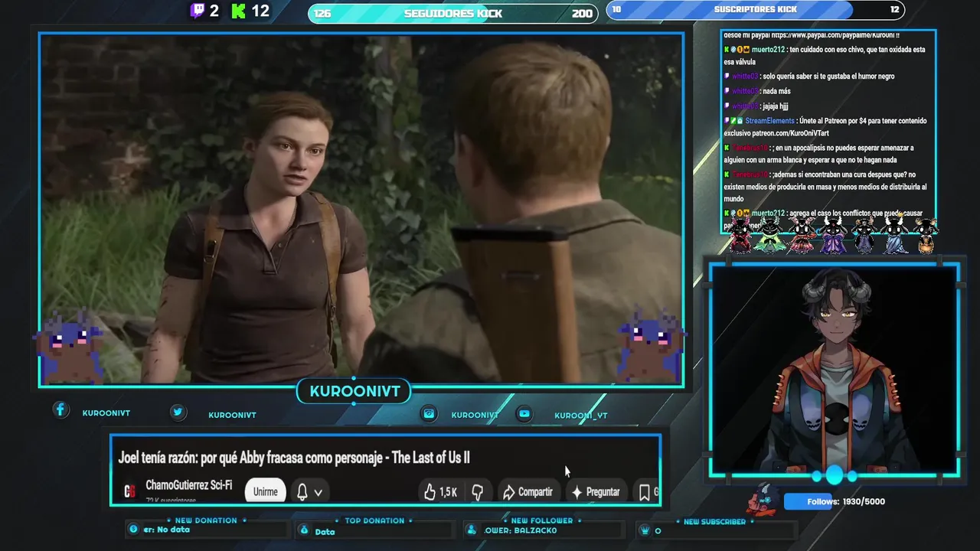Click the gameplay video of Abby

click(x=361, y=210)
